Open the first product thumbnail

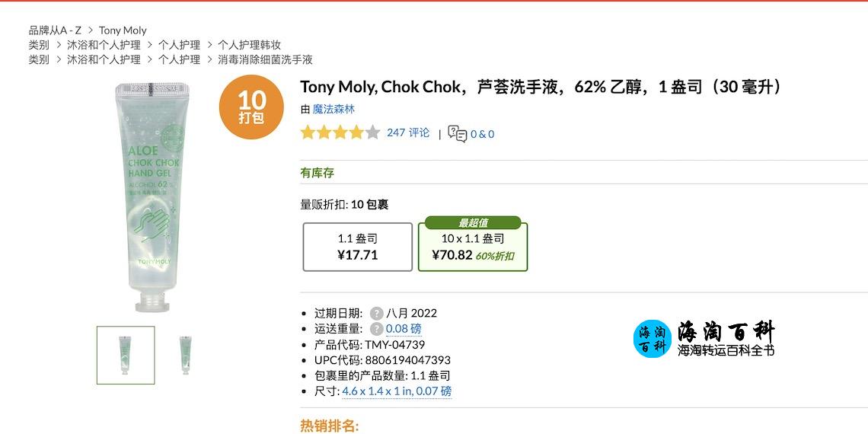coord(126,355)
